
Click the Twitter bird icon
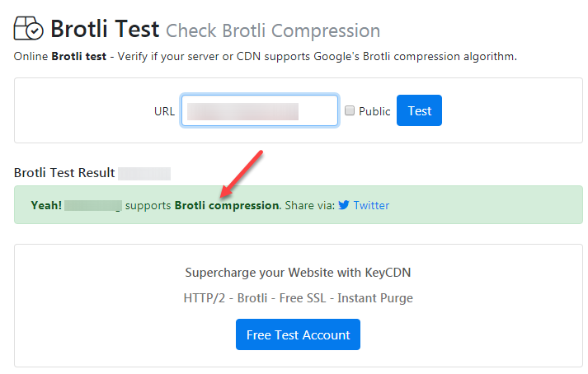(x=344, y=205)
